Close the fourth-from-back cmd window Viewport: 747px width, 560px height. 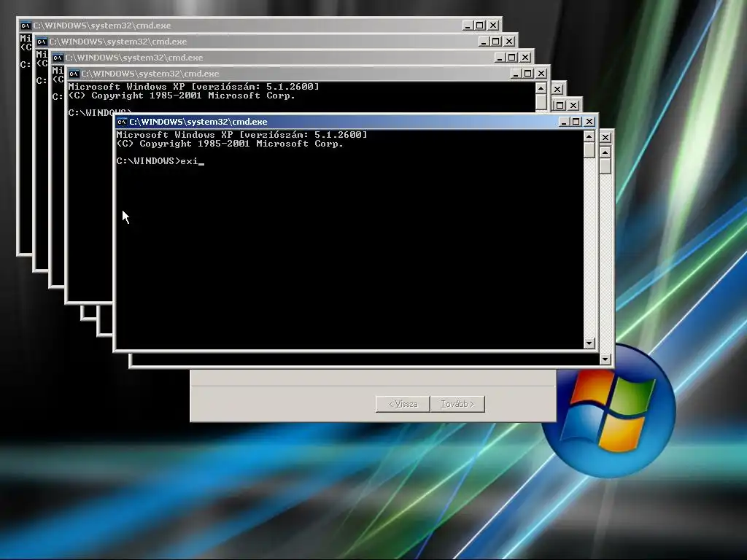542,74
